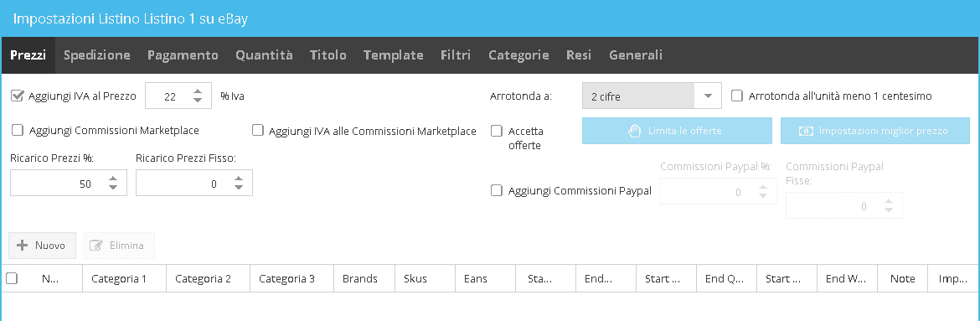
Task: Switch to the Prezzi tab
Action: point(28,55)
